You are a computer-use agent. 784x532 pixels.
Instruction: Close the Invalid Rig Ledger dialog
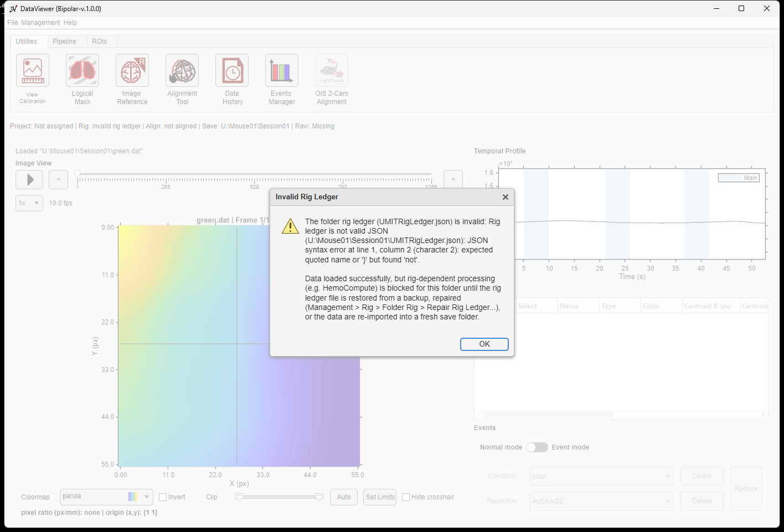pyautogui.click(x=505, y=197)
